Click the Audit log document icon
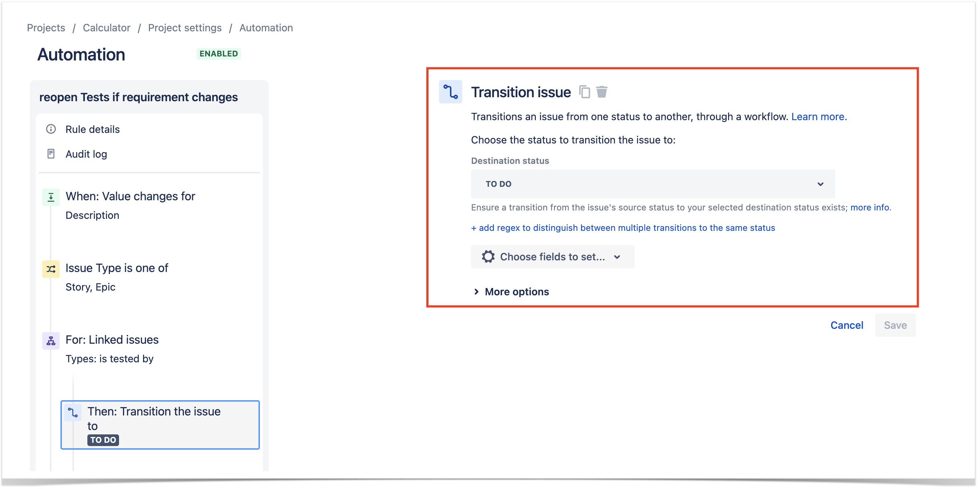 pos(51,154)
